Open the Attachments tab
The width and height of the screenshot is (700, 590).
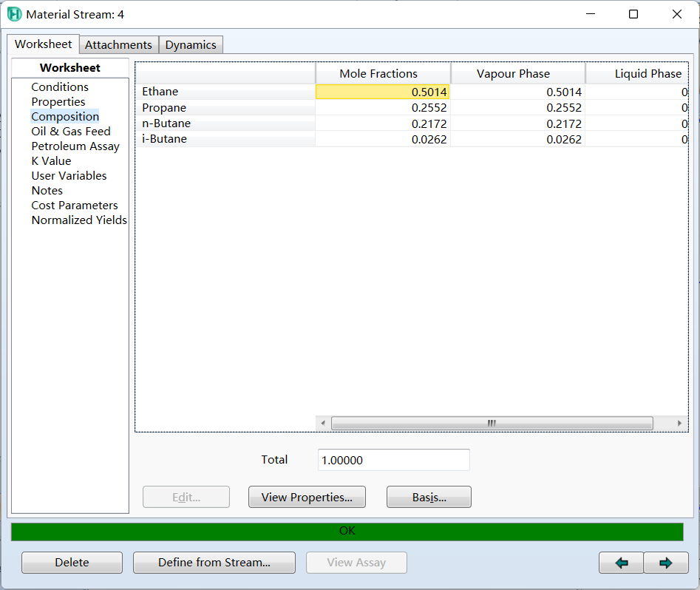click(x=118, y=44)
